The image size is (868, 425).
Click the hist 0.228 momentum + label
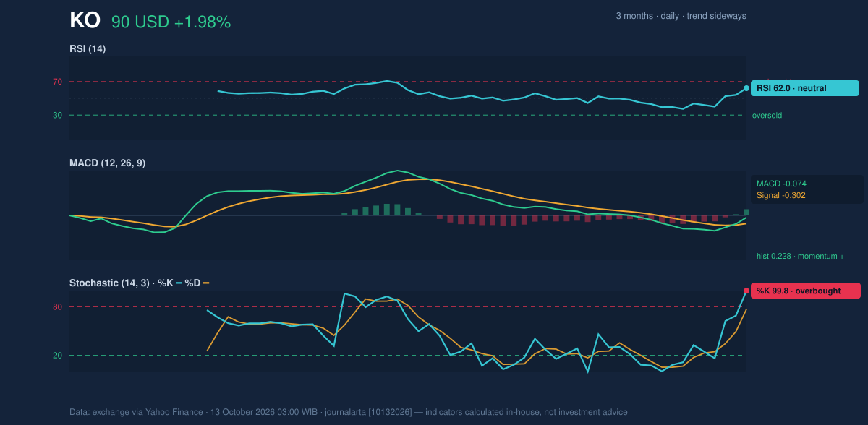coord(800,256)
